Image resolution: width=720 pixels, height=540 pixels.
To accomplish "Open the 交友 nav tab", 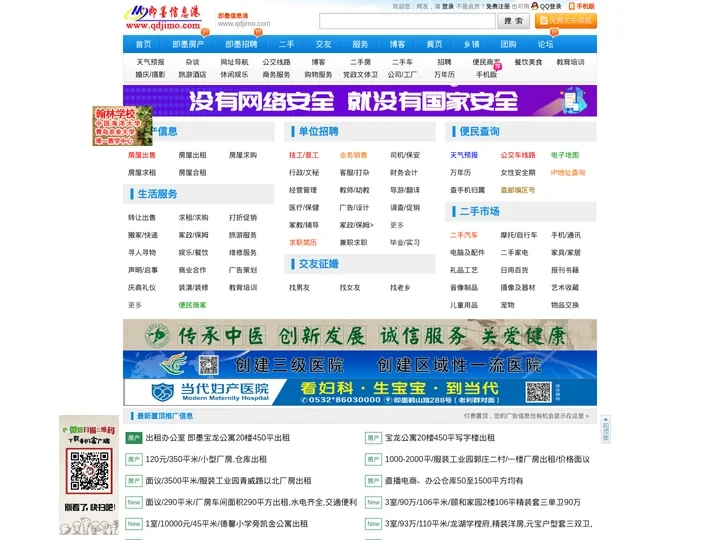I will tap(323, 44).
